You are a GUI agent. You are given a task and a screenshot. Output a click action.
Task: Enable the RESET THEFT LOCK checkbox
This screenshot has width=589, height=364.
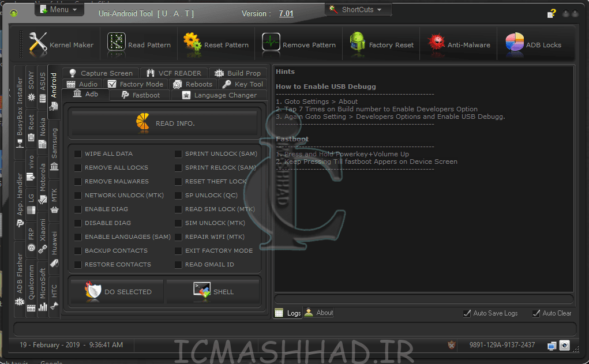178,182
